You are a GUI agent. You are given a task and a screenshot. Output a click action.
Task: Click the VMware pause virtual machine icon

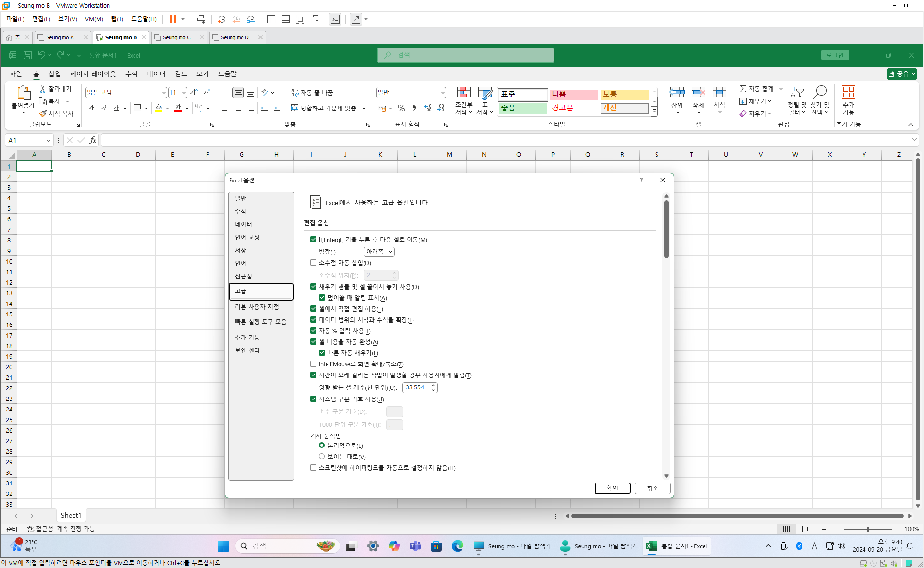[172, 19]
